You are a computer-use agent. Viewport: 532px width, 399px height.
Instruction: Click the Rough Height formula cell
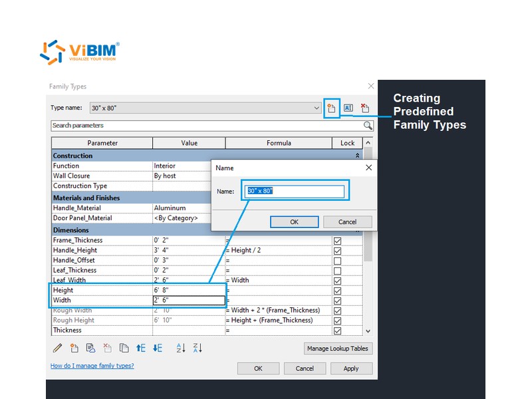coord(279,321)
